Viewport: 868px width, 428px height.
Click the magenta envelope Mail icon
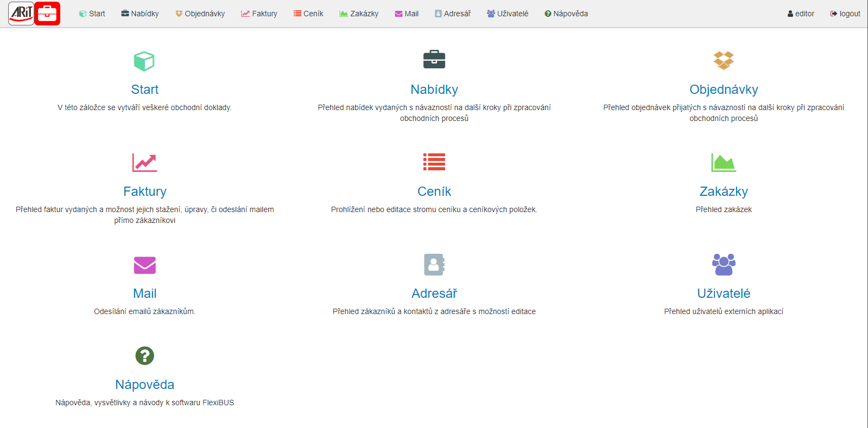coord(144,265)
